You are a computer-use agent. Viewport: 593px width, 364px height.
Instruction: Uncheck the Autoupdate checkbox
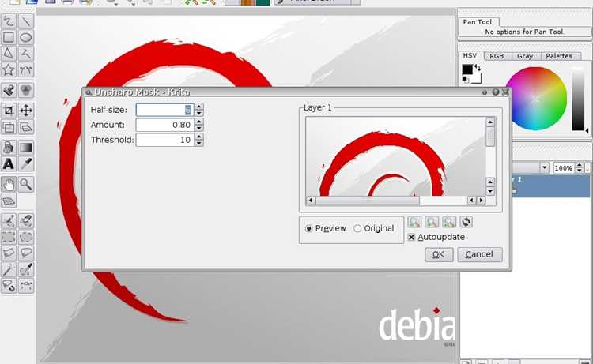(411, 237)
